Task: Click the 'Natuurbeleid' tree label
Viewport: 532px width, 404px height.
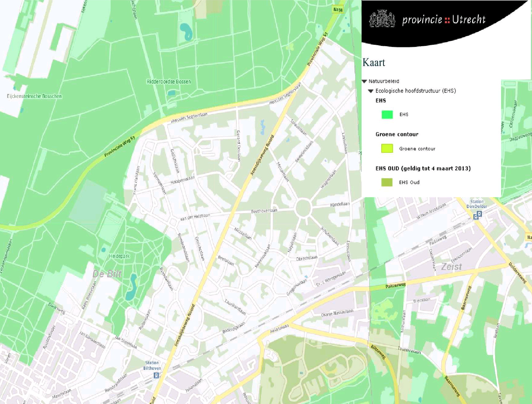Action: pos(384,81)
